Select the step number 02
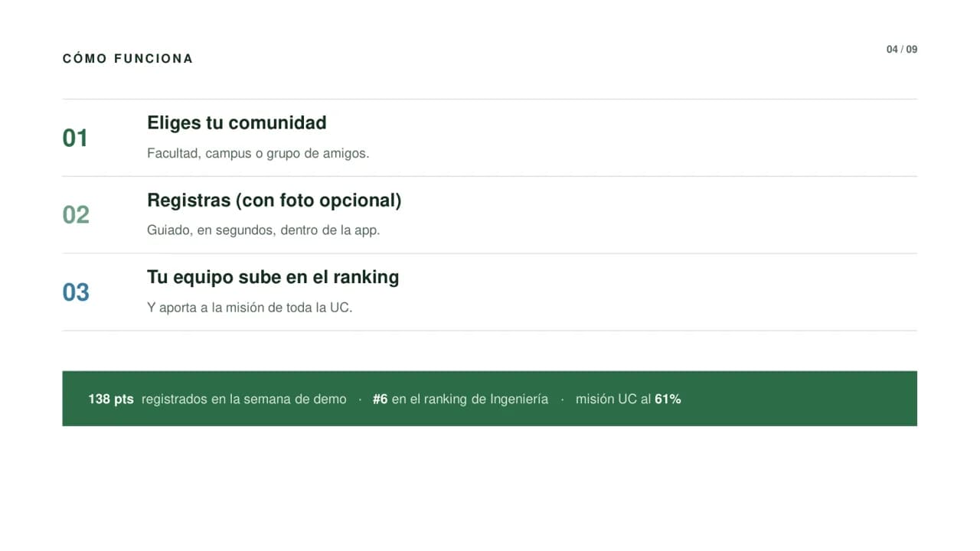The height and width of the screenshot is (551, 980). (x=76, y=215)
